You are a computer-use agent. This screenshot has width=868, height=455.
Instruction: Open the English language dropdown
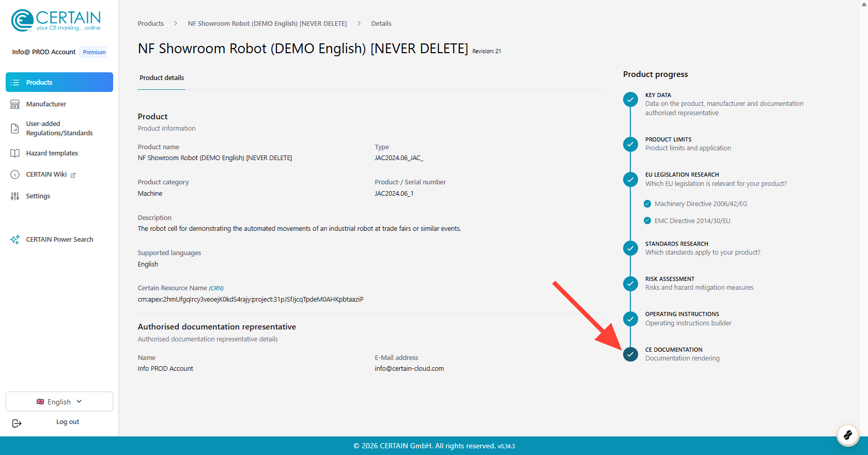(x=59, y=401)
